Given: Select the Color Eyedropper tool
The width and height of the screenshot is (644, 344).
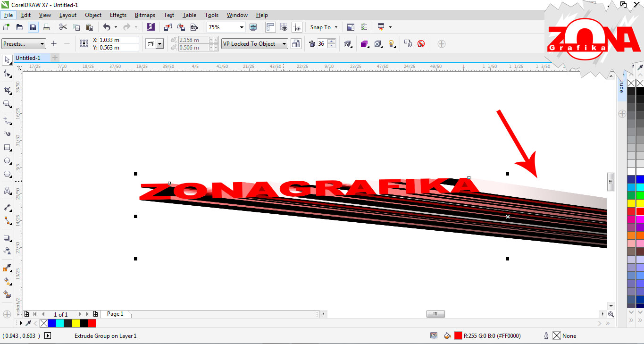Looking at the screenshot, I should point(7,268).
